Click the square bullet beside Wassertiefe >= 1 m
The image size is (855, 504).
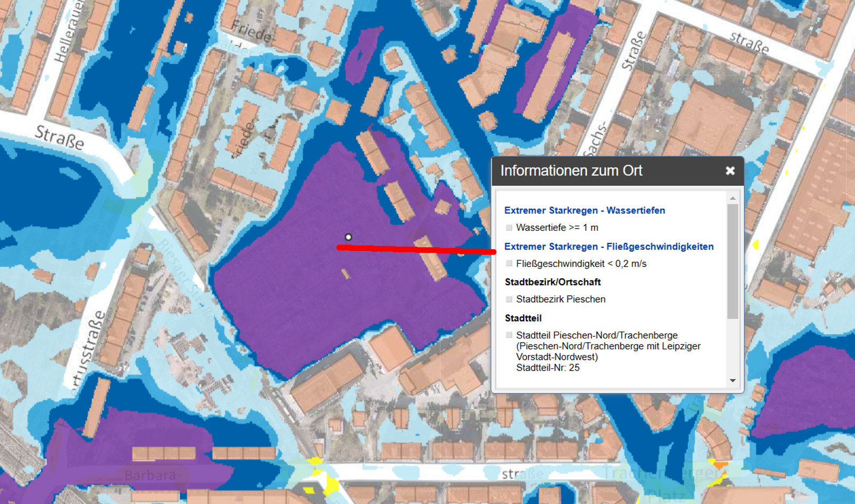[x=509, y=227]
